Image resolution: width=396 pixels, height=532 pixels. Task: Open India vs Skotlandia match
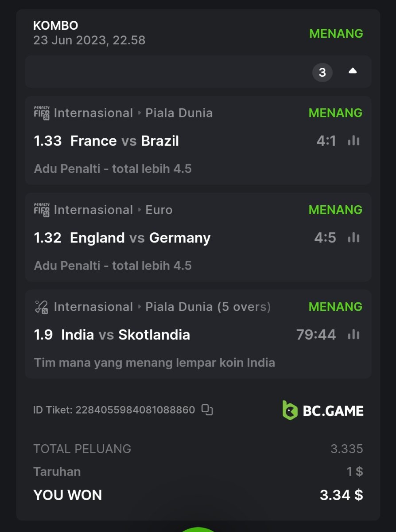pos(125,335)
